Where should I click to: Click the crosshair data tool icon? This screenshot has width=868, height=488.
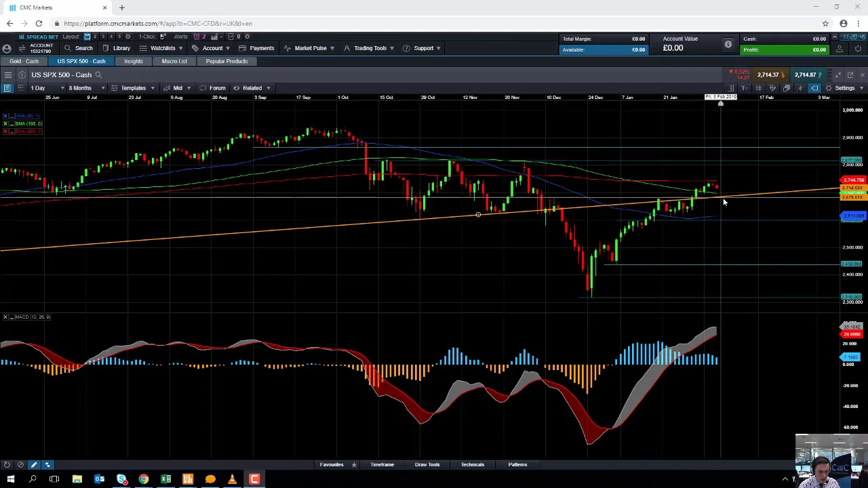tap(772, 88)
